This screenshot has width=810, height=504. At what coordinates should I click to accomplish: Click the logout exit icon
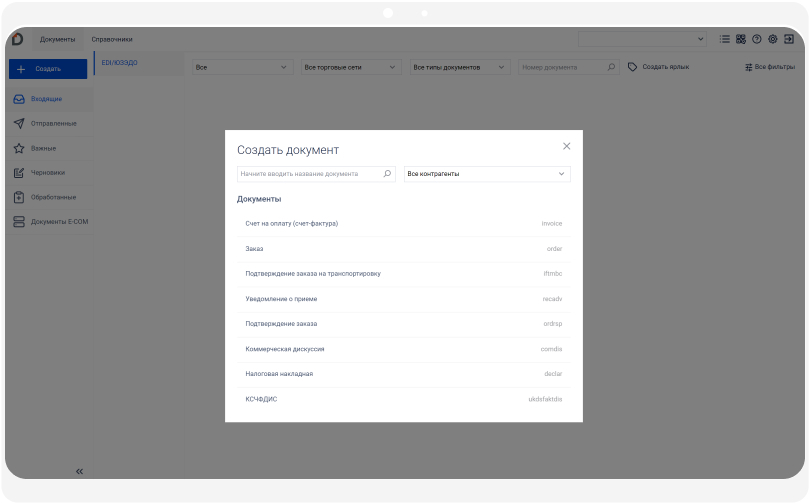pyautogui.click(x=788, y=39)
